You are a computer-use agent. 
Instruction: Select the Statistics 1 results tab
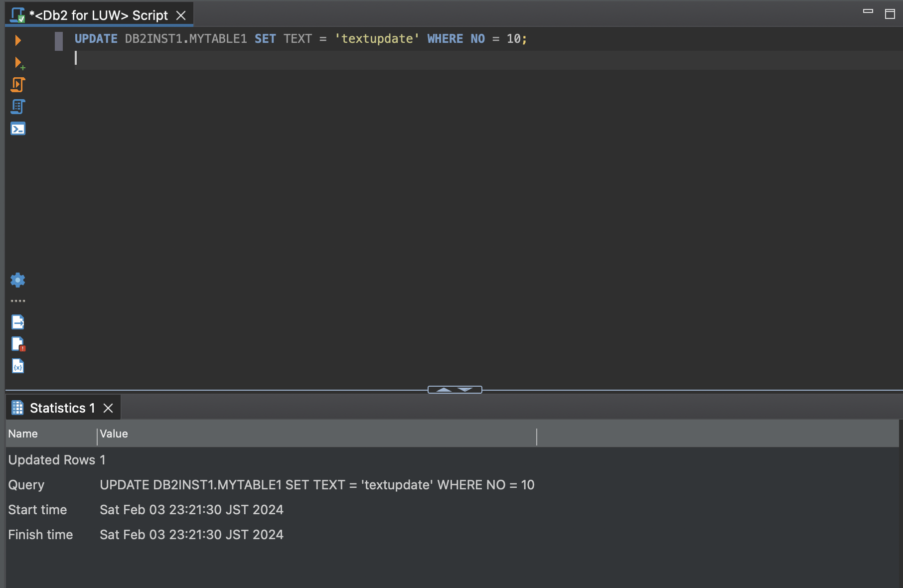click(62, 408)
